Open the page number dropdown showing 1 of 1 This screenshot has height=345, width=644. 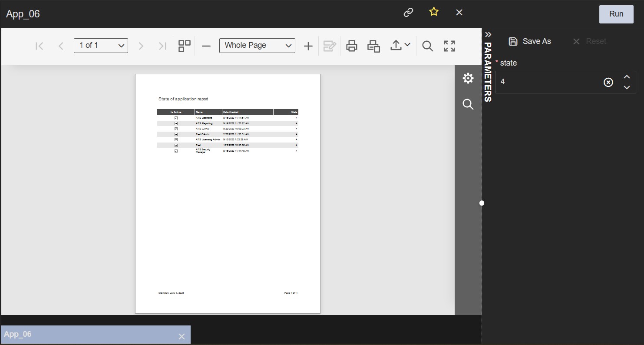101,46
